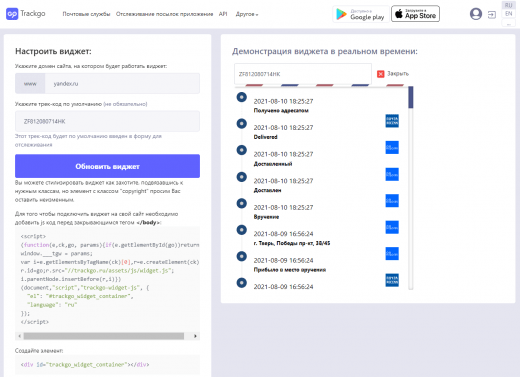The height and width of the screenshot is (377, 520).
Task: Click timeline dot for 'Delivered' entry
Action: [242, 124]
